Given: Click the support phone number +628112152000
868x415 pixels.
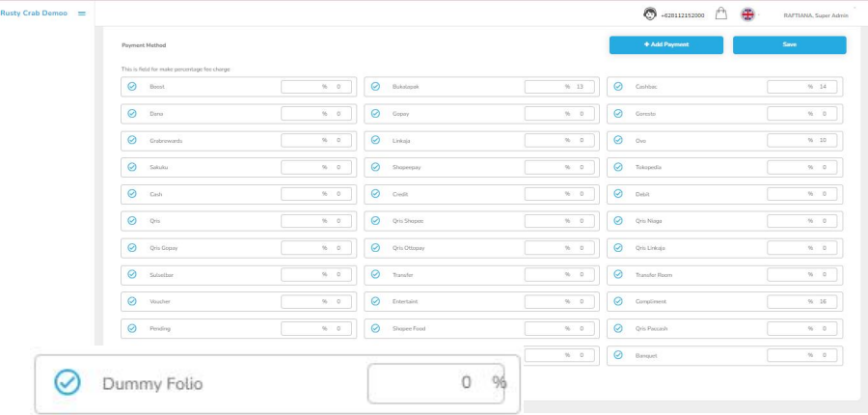Looking at the screenshot, I should (683, 15).
